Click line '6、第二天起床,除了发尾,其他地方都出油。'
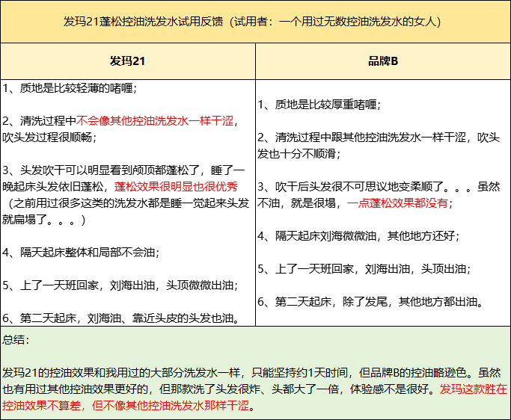This screenshot has height=420, width=511. click(371, 302)
